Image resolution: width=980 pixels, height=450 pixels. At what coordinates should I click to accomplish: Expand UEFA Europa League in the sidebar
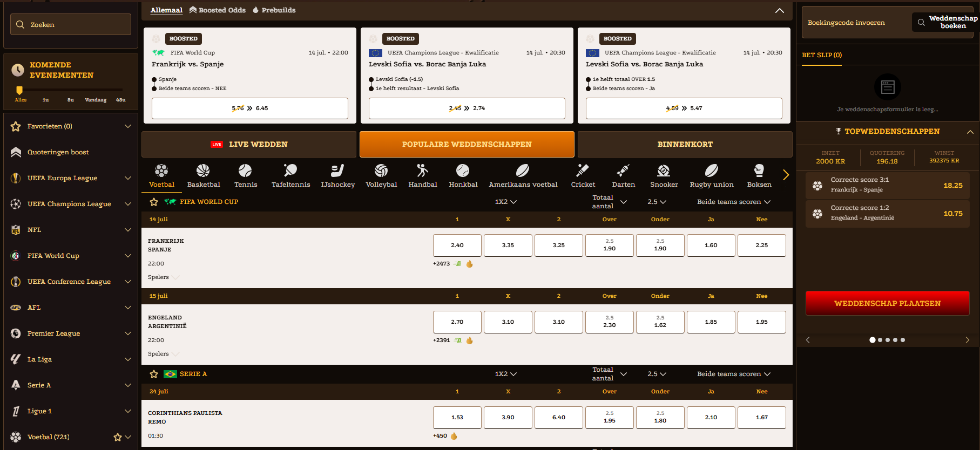(x=128, y=178)
